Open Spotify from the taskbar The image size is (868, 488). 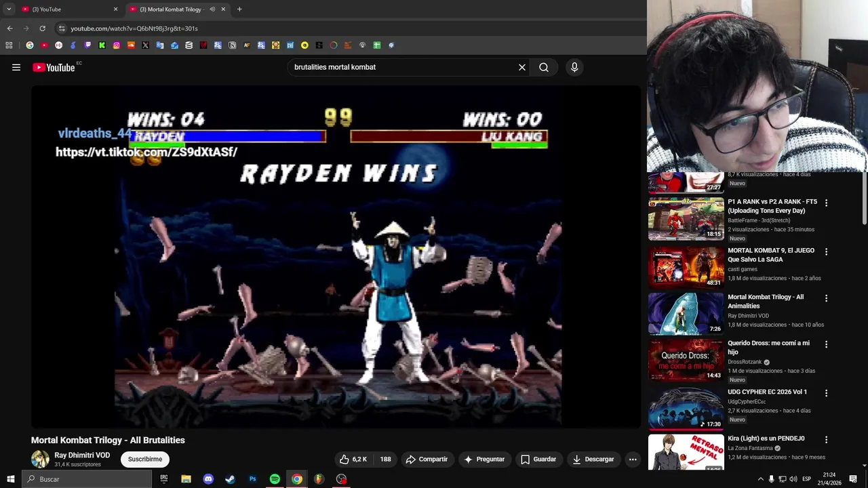[275, 479]
